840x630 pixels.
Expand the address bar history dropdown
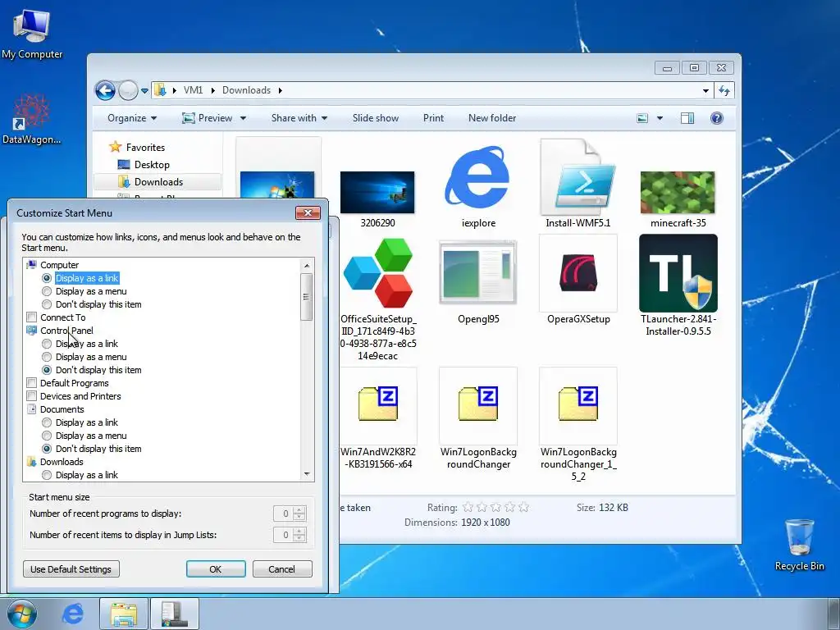705,90
